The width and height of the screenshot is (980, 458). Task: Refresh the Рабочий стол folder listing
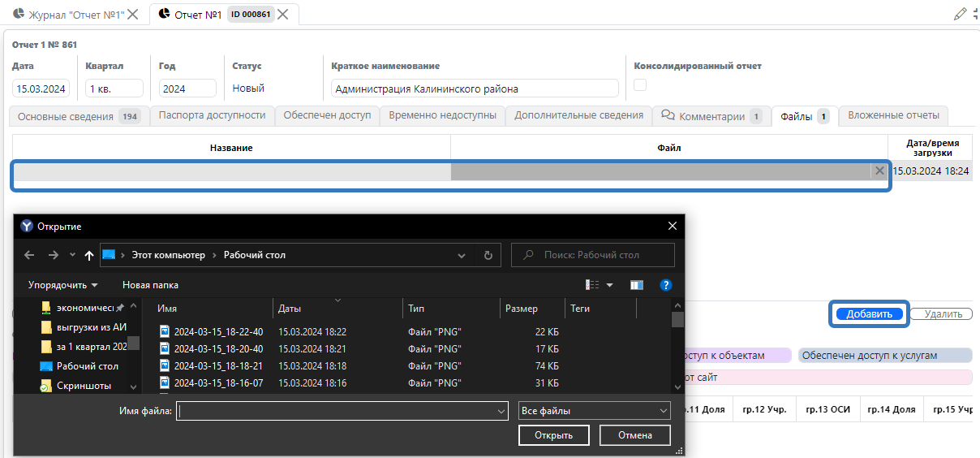(488, 255)
